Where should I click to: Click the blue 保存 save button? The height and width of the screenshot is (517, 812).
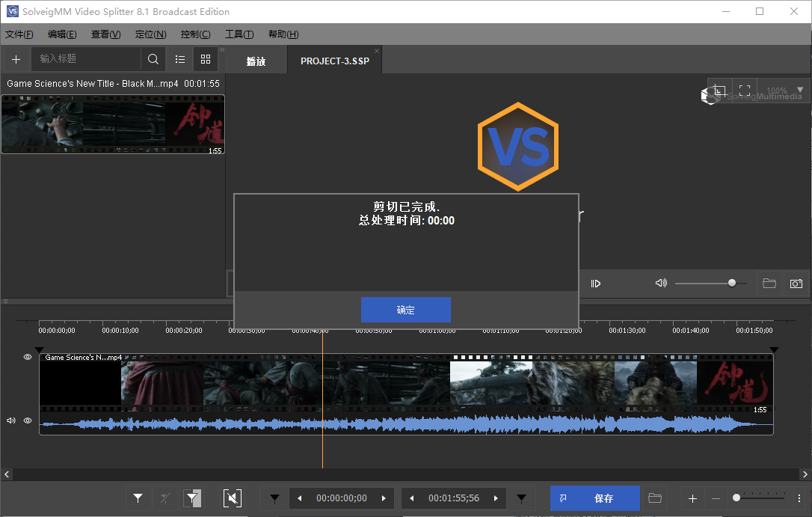[594, 498]
